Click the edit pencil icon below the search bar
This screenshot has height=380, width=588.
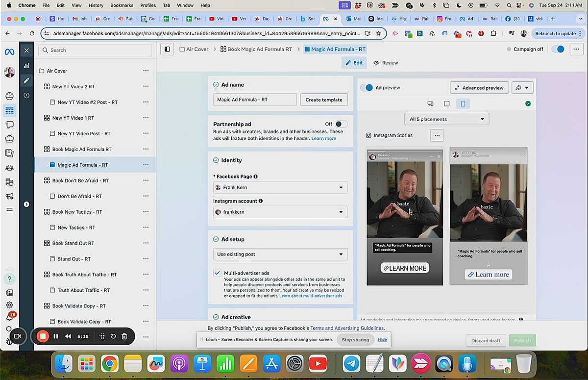click(26, 80)
